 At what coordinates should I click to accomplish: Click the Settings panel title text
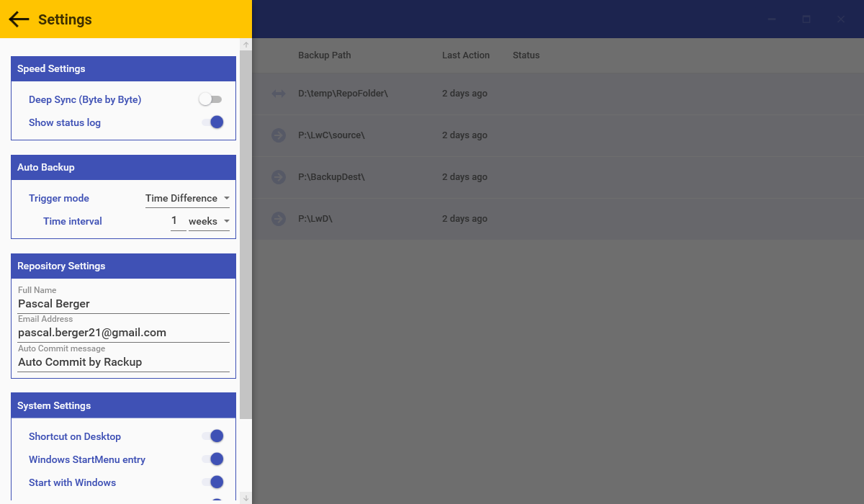tap(65, 19)
